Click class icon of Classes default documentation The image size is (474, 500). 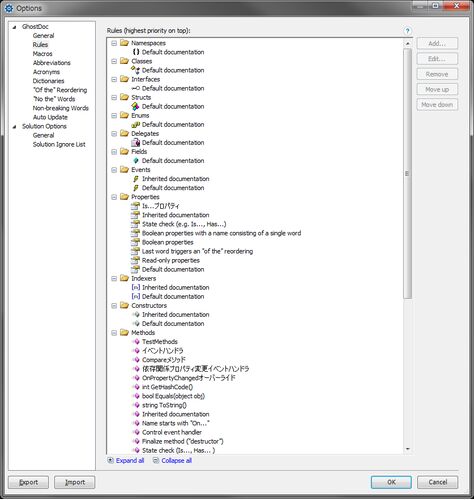(x=136, y=70)
